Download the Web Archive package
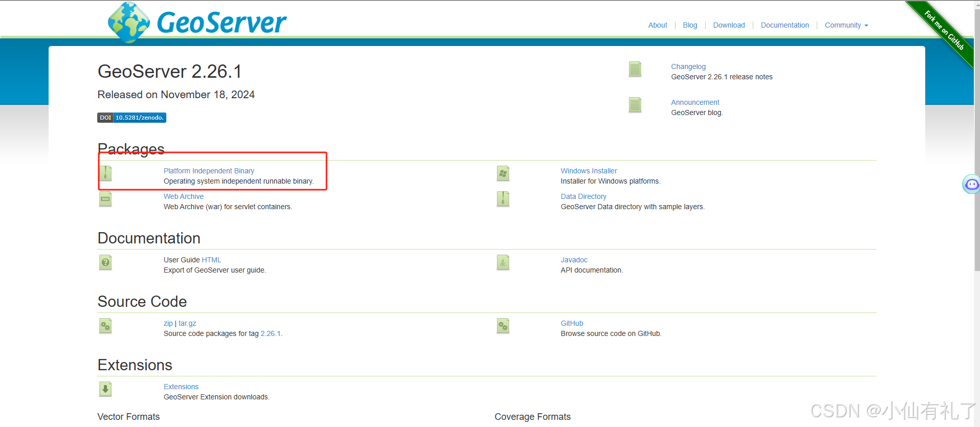The width and height of the screenshot is (980, 427). point(184,196)
